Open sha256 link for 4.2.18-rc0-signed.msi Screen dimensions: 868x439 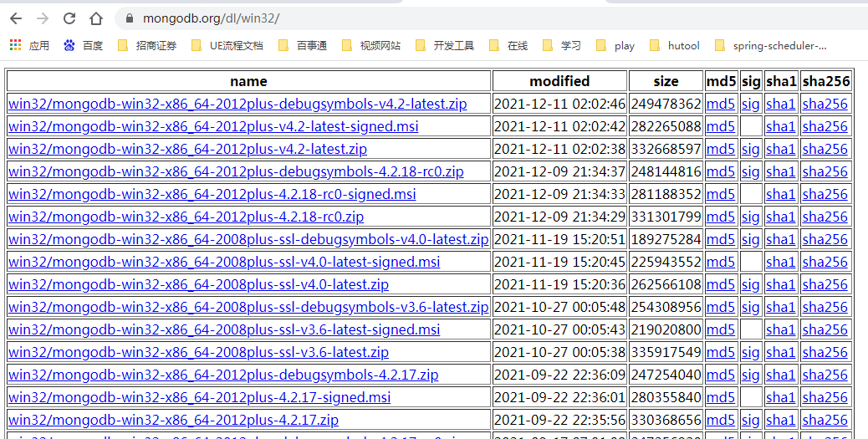click(825, 194)
